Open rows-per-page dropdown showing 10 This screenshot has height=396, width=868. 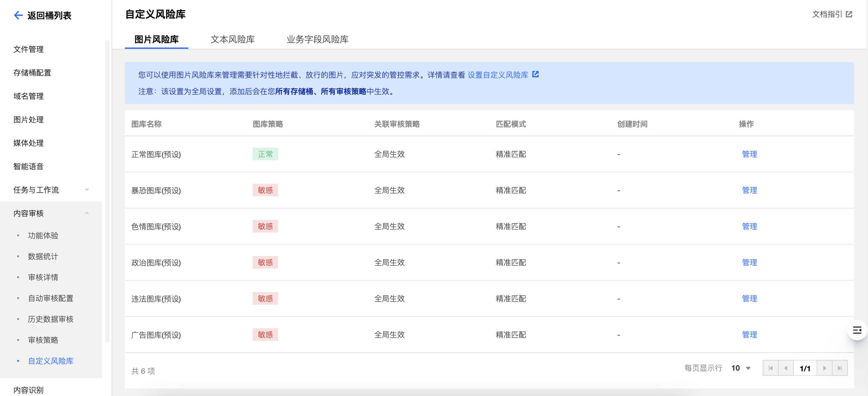(741, 368)
